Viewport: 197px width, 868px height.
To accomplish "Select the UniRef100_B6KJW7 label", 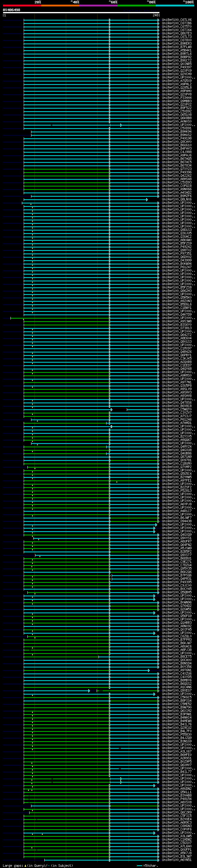I will click(x=177, y=643).
